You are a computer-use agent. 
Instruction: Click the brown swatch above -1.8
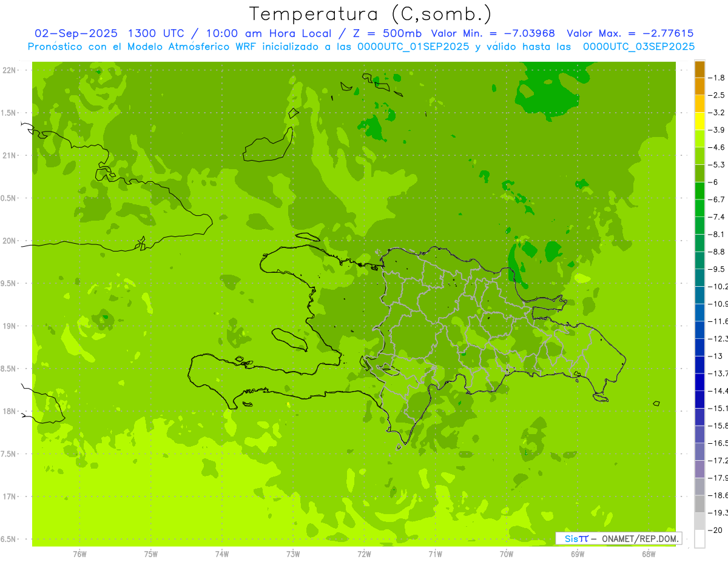[x=699, y=69]
